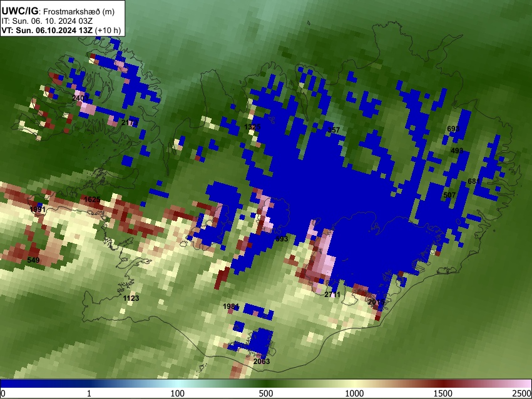
Task: Click the '(+10 h)' forecast offset text
Action: click(x=108, y=30)
